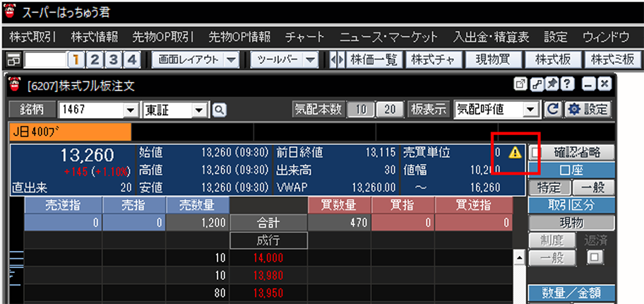Image resolution: width=644 pixels, height=304 pixels.
Task: Open the チャート menu
Action: click(304, 37)
